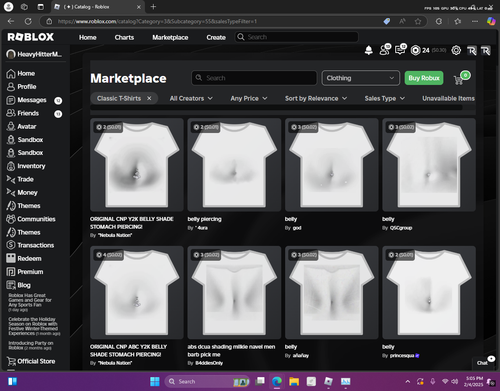Open ORIGINAL CNP ABC Y2K BELLY shirt thumbnail

pyautogui.click(x=137, y=293)
